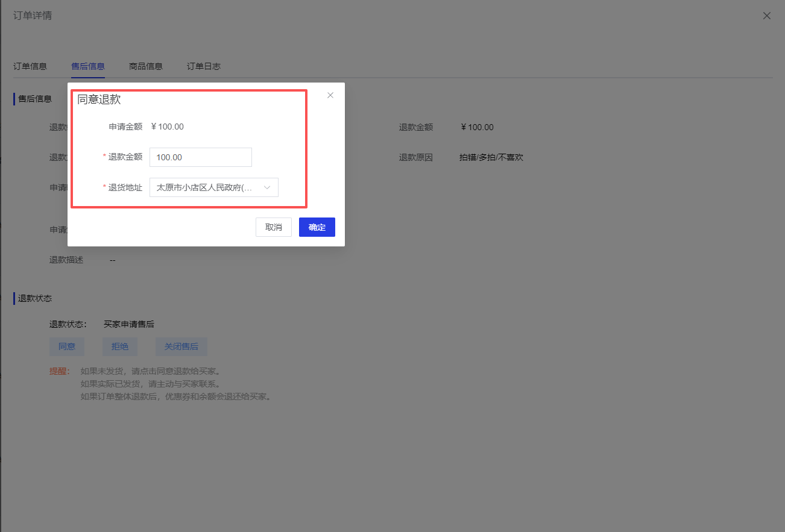
Task: Confirm refund with the 确定 button
Action: click(317, 227)
